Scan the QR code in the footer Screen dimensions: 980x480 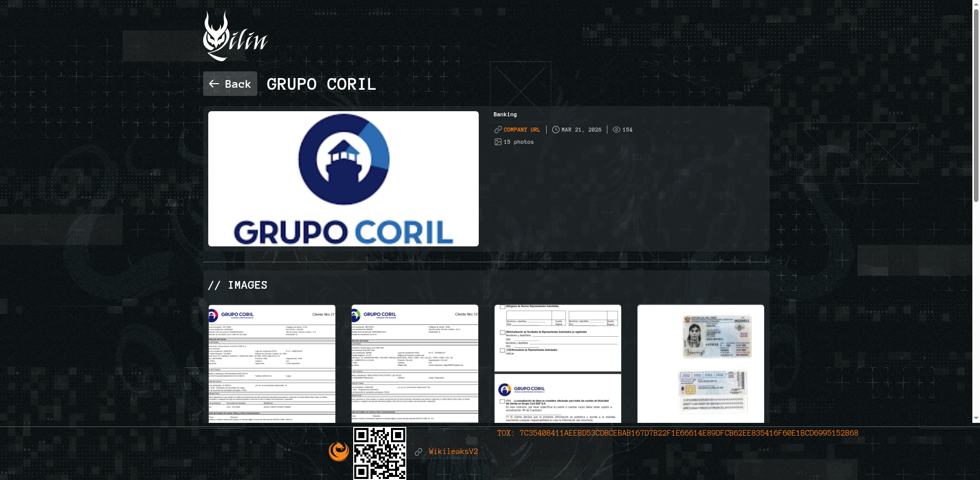[379, 451]
